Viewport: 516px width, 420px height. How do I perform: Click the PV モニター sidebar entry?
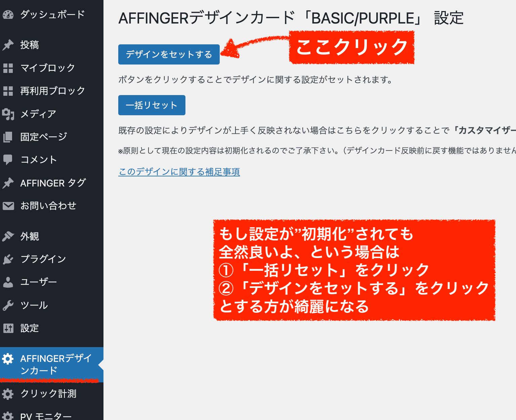coord(45,416)
